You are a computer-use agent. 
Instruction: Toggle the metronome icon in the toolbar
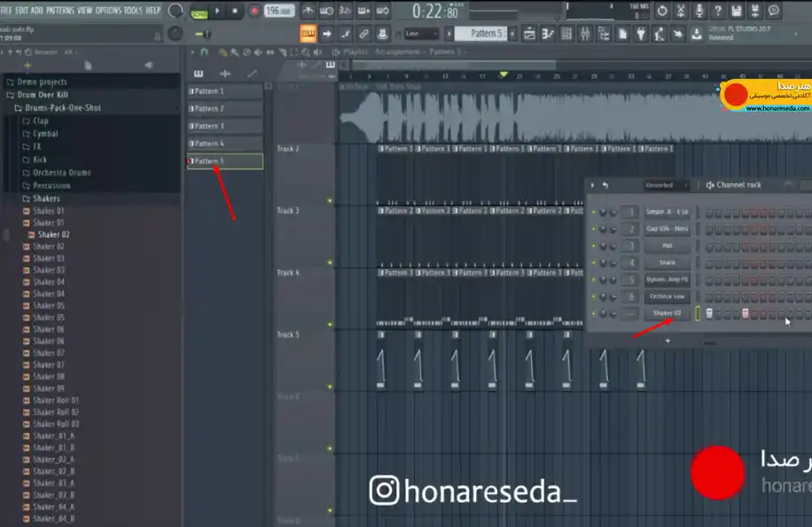308,11
